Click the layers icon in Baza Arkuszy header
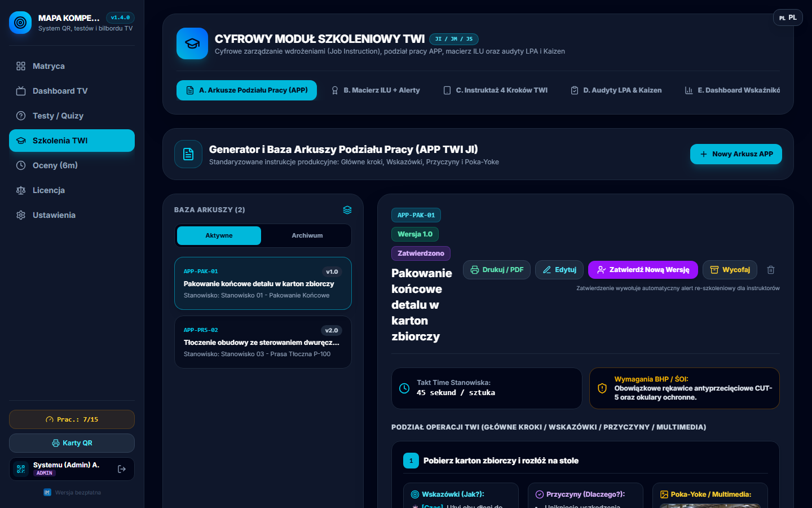Viewport: 812px width, 508px height. [347, 210]
